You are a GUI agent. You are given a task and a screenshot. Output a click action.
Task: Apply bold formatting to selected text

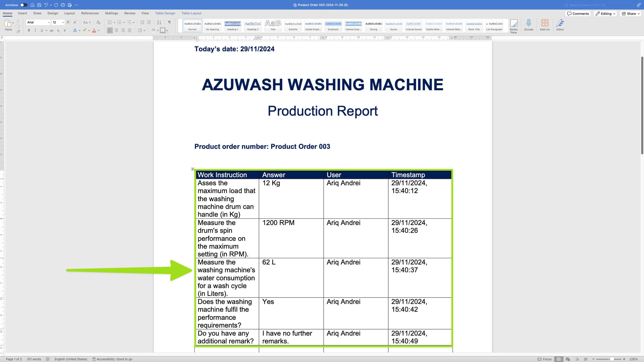(x=29, y=30)
